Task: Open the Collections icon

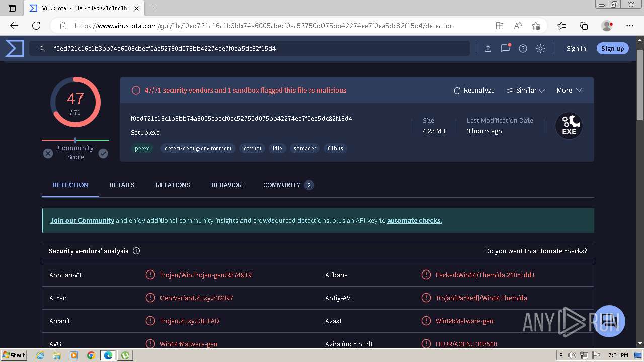Action: coord(584,26)
